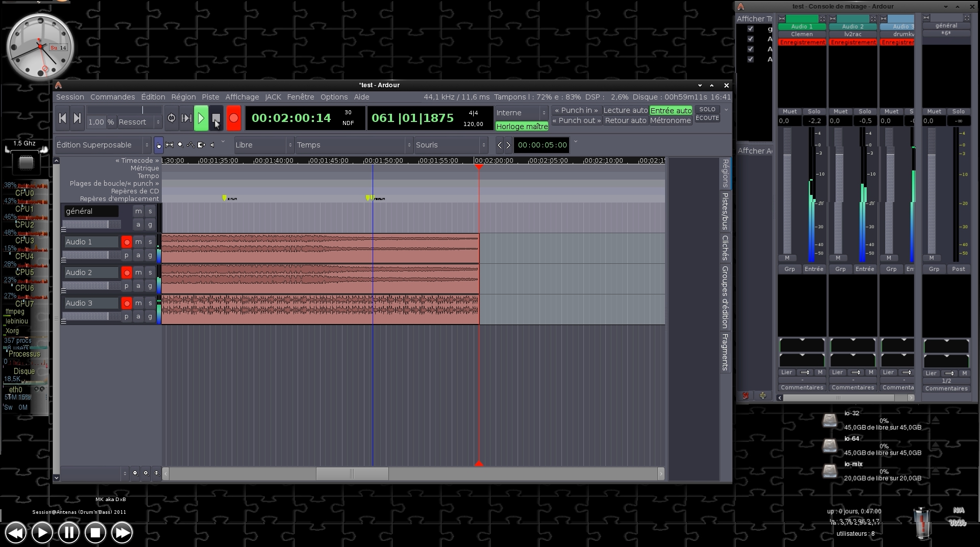
Task: Toggle Audio 1 strip width in mixer
Action: [x=782, y=18]
